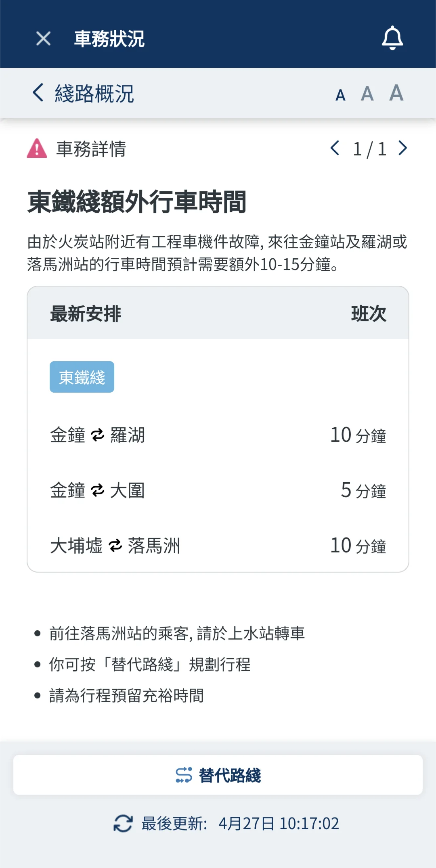Refresh the service status
436x868 pixels.
pyautogui.click(x=123, y=823)
